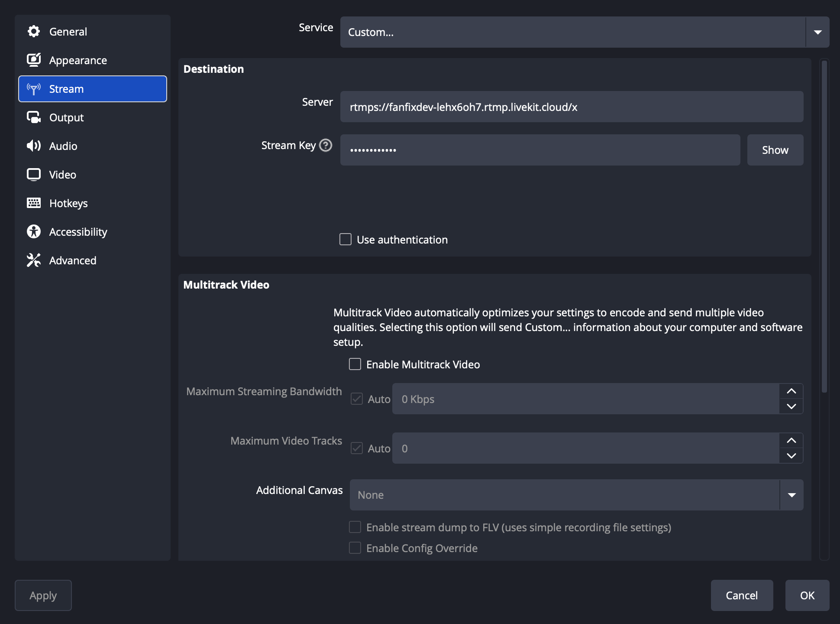Click the Stream Key help question mark
Viewport: 840px width, 624px height.
[x=326, y=145]
